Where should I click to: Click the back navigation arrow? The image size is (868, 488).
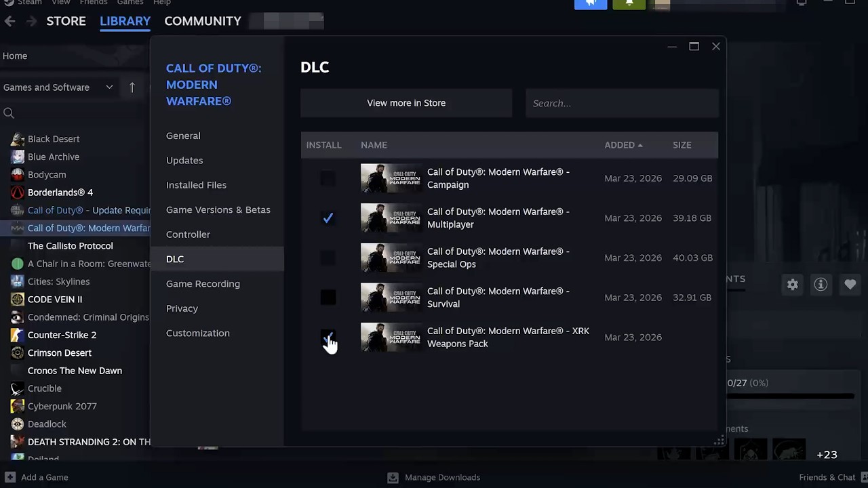pyautogui.click(x=9, y=21)
